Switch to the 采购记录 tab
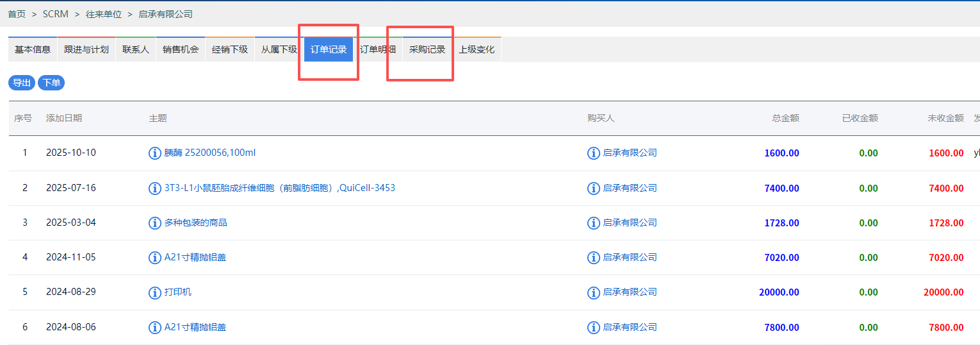980x345 pixels. click(427, 49)
